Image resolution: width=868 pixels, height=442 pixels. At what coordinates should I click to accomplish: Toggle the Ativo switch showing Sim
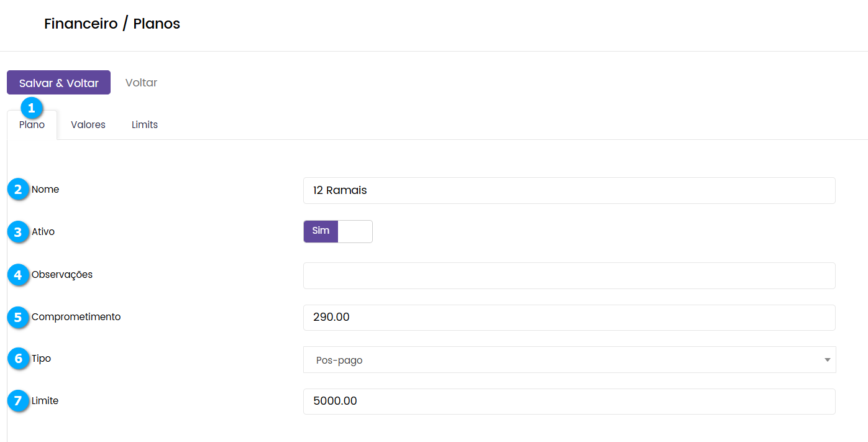point(337,231)
